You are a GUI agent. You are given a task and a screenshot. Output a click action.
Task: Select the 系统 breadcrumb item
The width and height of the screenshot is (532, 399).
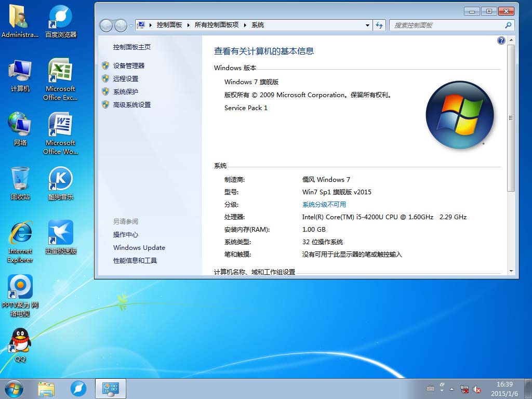(x=258, y=25)
